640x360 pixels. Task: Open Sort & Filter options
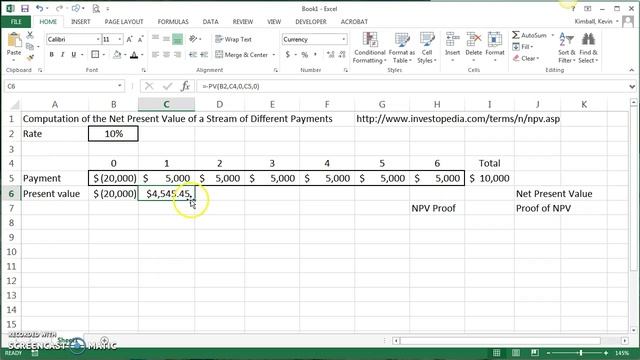click(x=567, y=48)
